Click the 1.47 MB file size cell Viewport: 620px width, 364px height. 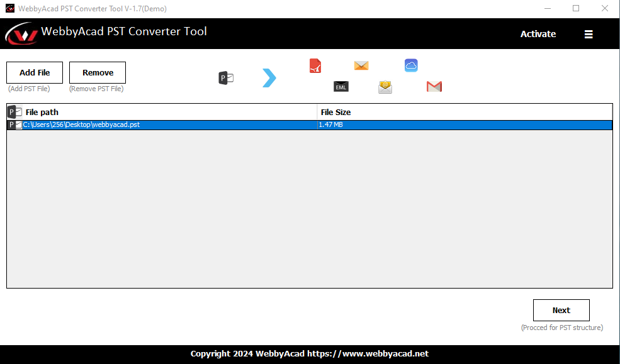click(x=465, y=124)
